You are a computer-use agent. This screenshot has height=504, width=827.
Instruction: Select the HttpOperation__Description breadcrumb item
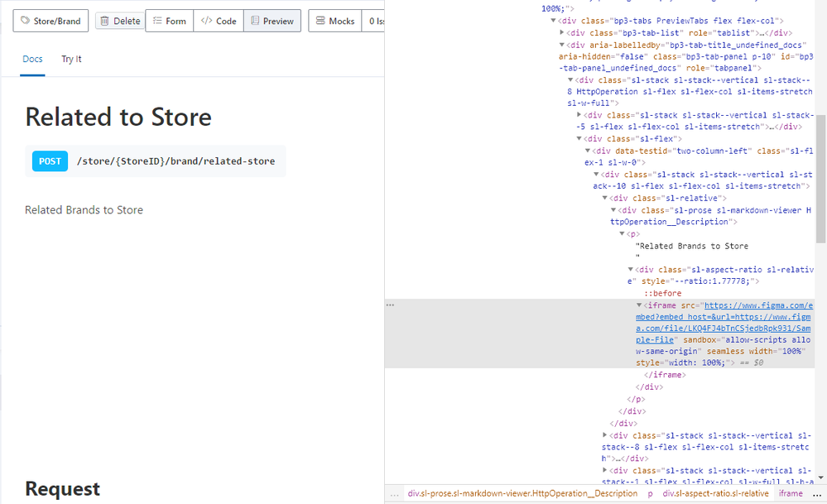(x=522, y=494)
